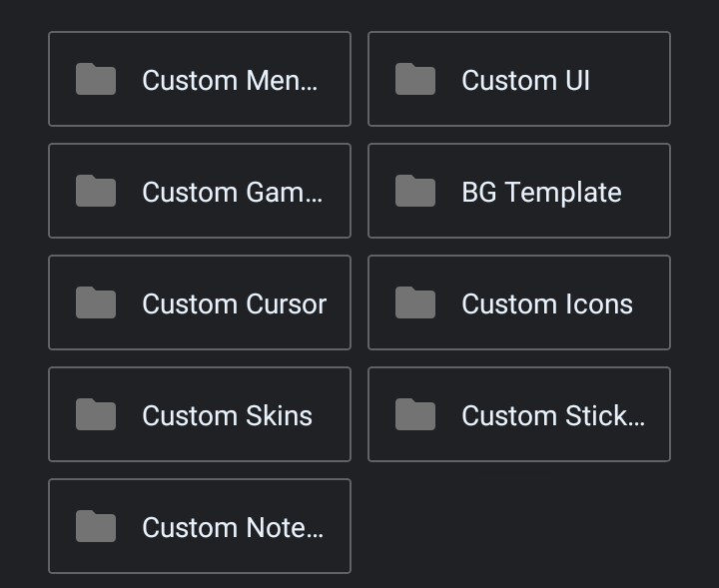Click the folder icon beside Custom Men…
The height and width of the screenshot is (588, 719).
click(96, 80)
